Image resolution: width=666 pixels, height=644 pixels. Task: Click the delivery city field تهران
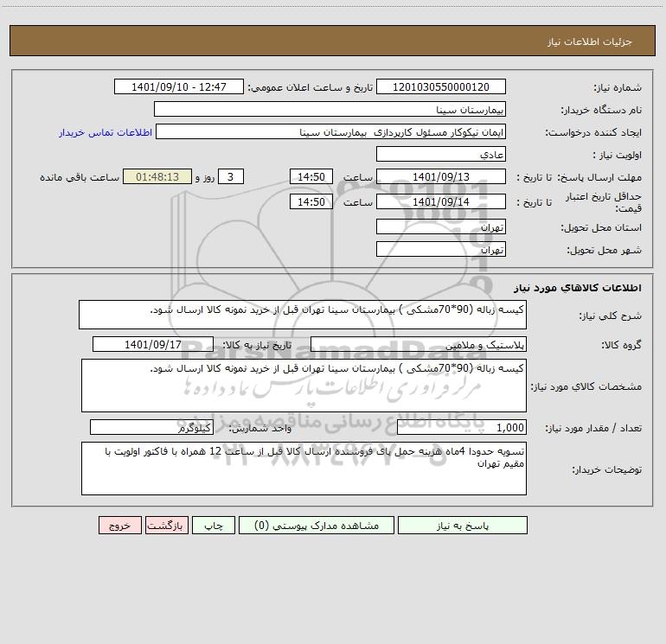441,249
